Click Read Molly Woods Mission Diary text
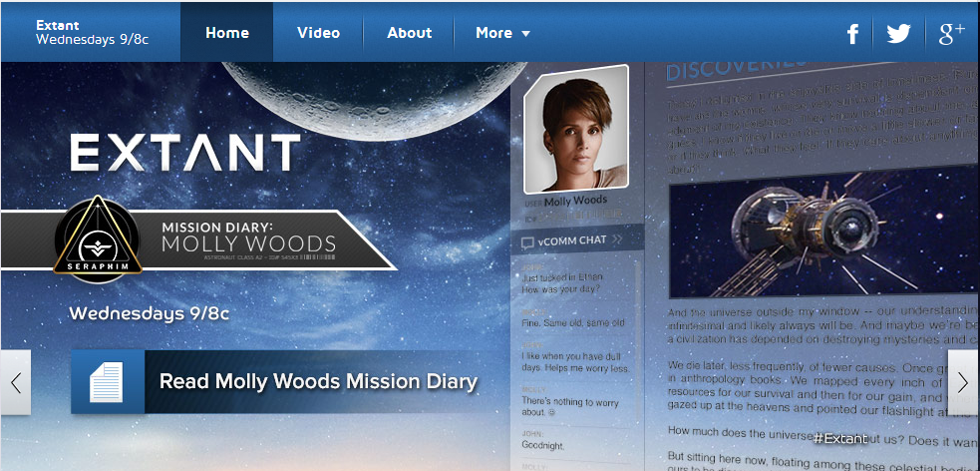 tap(318, 381)
